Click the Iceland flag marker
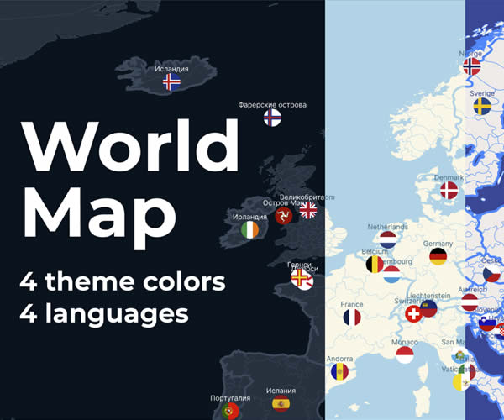 coord(171,81)
